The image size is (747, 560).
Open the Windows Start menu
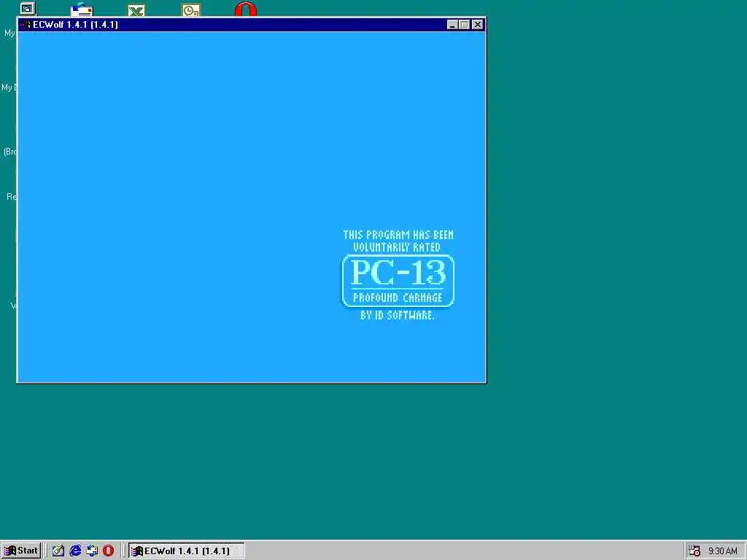(x=21, y=551)
